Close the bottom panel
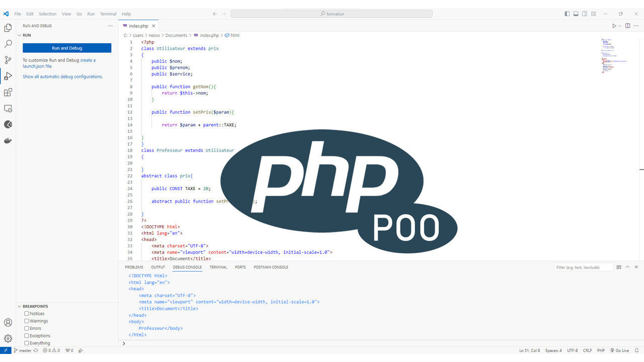The height and width of the screenshot is (362, 644). tap(636, 267)
